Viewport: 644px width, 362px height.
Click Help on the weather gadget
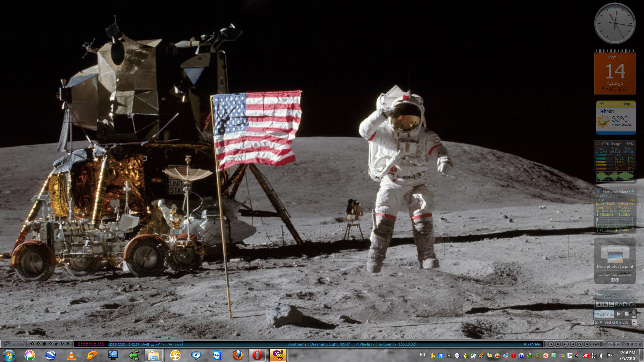coord(626,104)
